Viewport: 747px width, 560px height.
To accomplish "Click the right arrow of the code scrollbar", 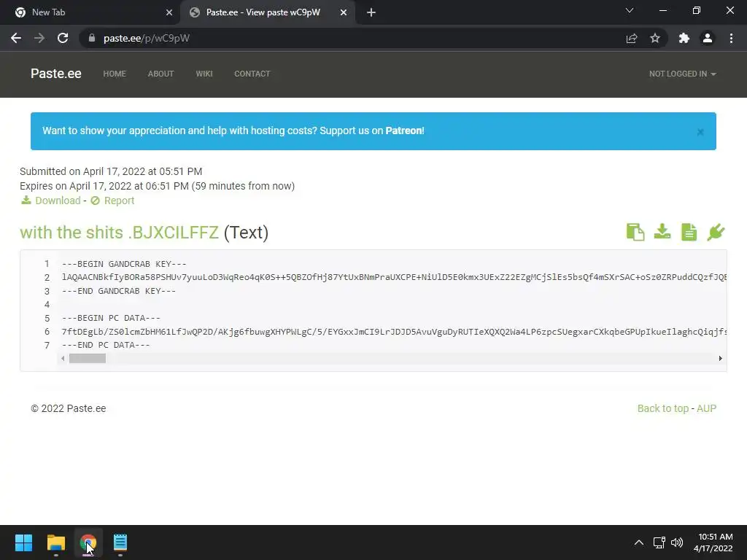I will 720,359.
